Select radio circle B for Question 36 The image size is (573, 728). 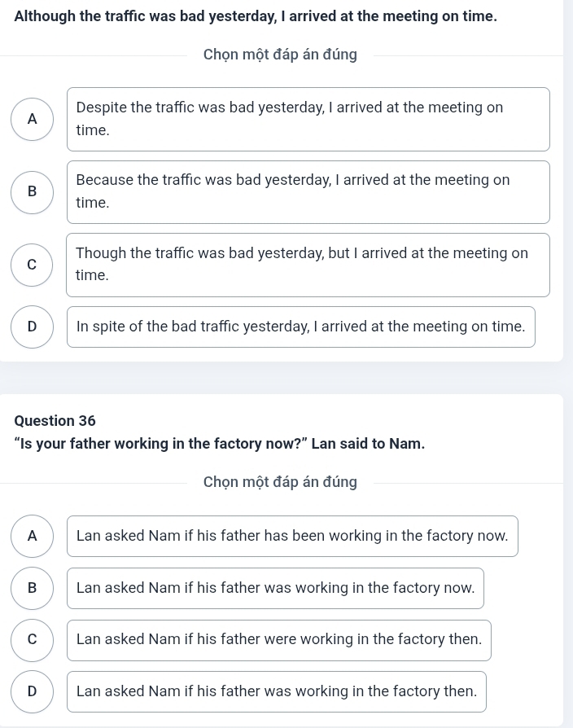pyautogui.click(x=32, y=588)
